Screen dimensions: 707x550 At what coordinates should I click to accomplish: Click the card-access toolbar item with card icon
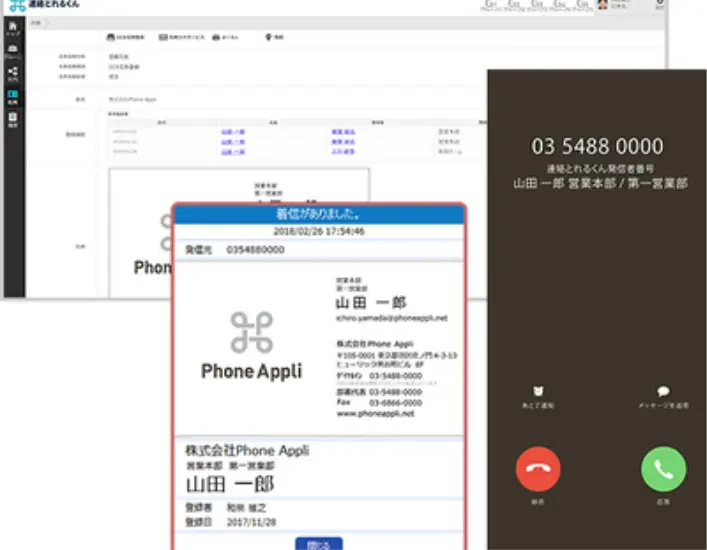tap(181, 37)
